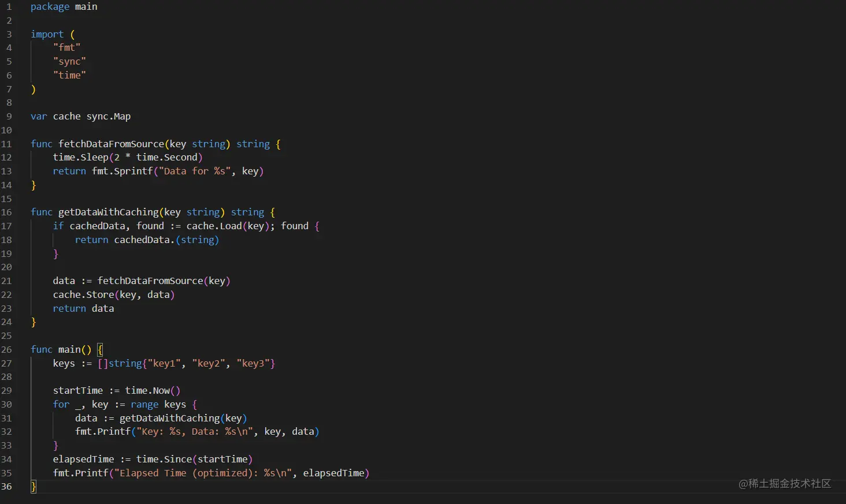Click line number 20 in the gutter
The height and width of the screenshot is (504, 846).
click(6, 267)
